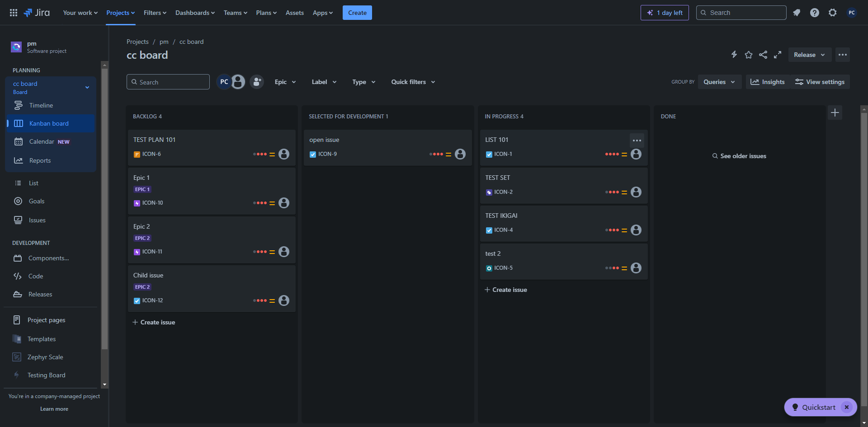Open List view in sidebar
The height and width of the screenshot is (427, 868).
(x=51, y=183)
